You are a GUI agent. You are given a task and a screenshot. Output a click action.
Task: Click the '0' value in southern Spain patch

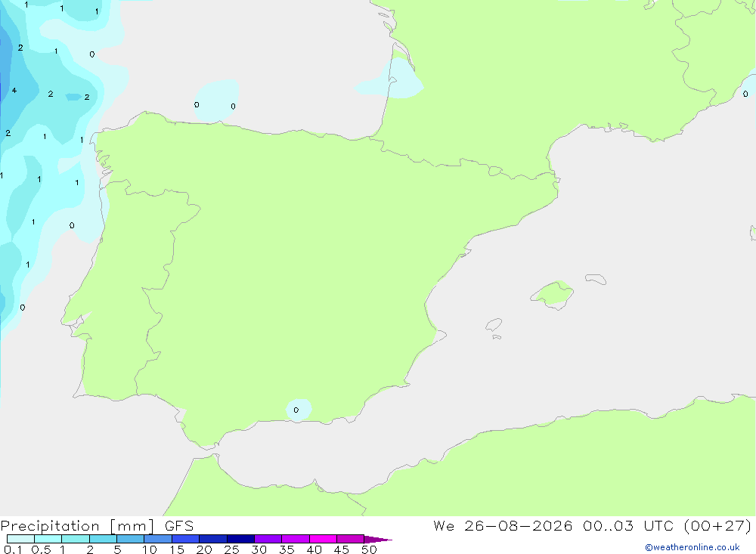coord(296,410)
